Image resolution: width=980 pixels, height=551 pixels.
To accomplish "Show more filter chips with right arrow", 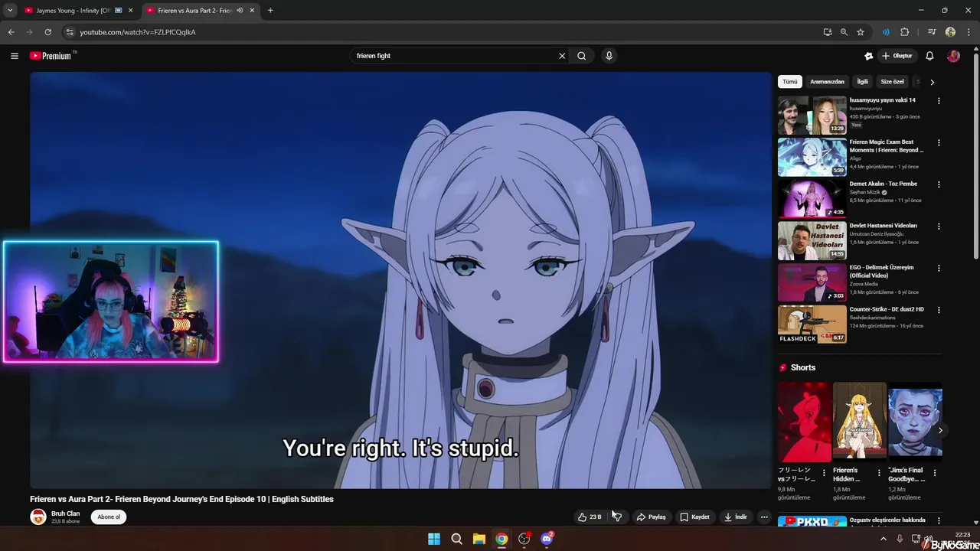I will coord(932,82).
